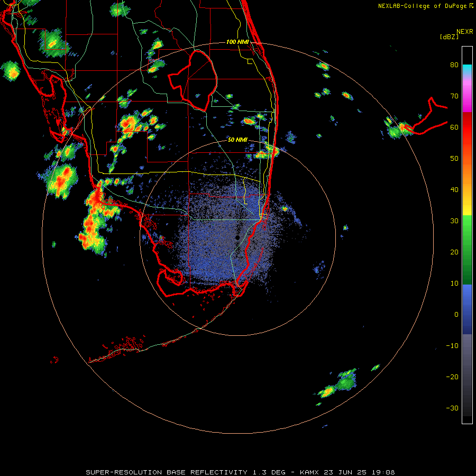
Task: Select the 40 value on dBZ scale
Action: point(454,190)
